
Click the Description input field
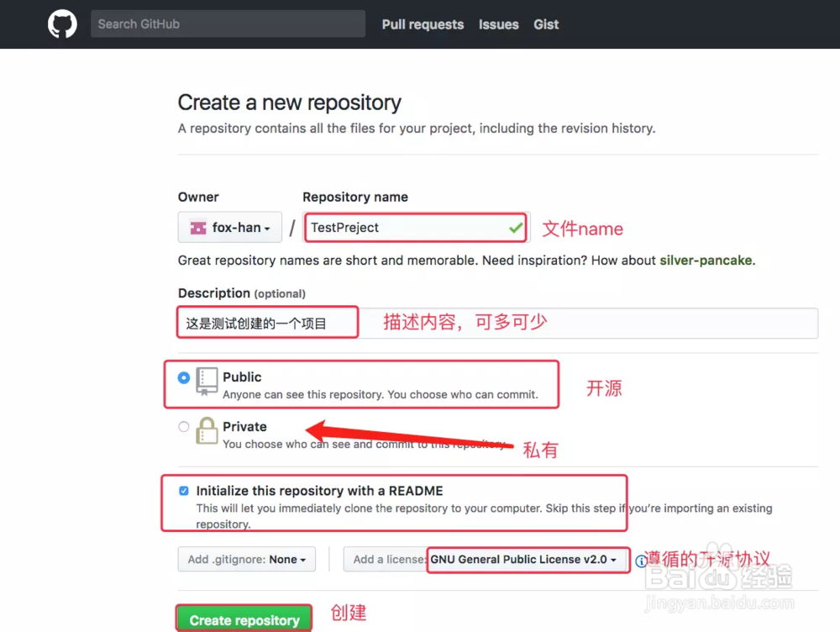coord(497,323)
